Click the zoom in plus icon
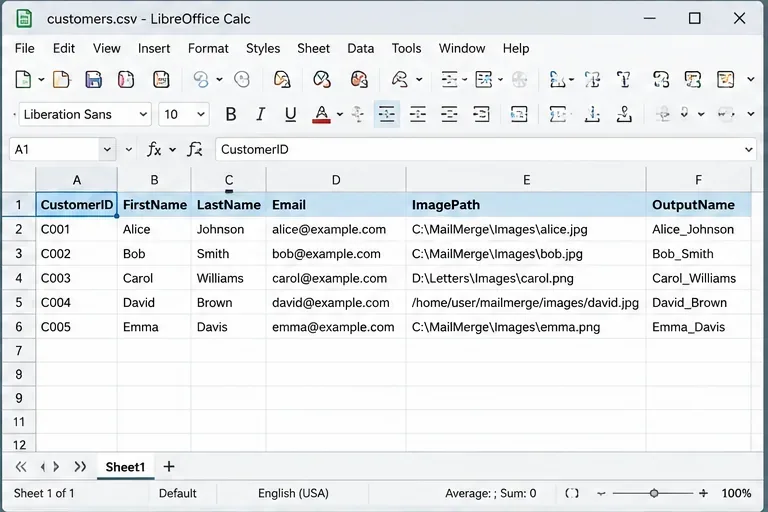The height and width of the screenshot is (512, 768). [x=703, y=493]
